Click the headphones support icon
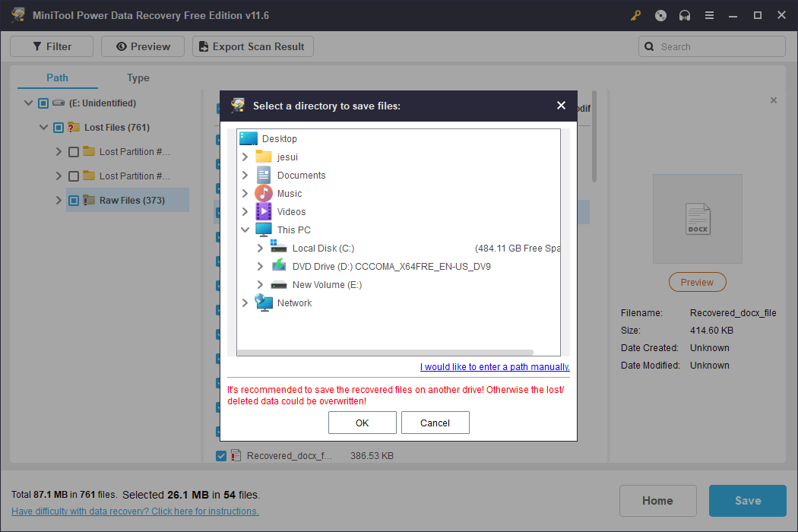Screen dimensions: 798x532 [x=684, y=15]
